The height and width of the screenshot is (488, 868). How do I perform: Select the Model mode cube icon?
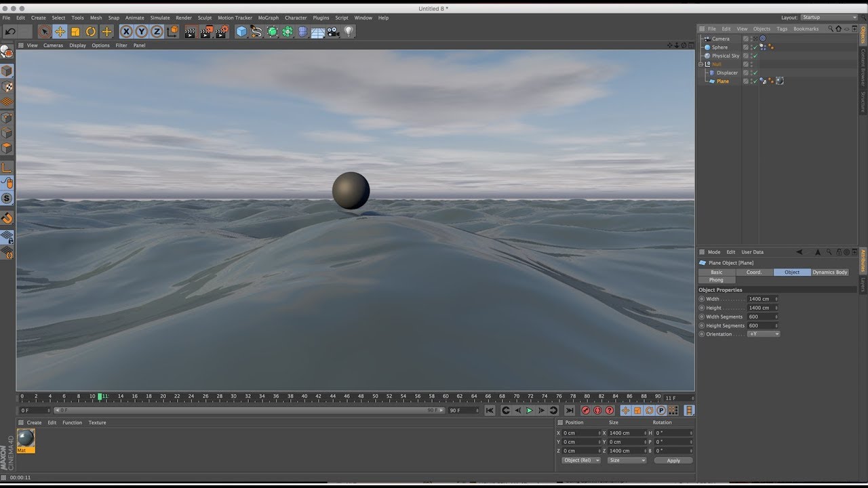[7, 70]
